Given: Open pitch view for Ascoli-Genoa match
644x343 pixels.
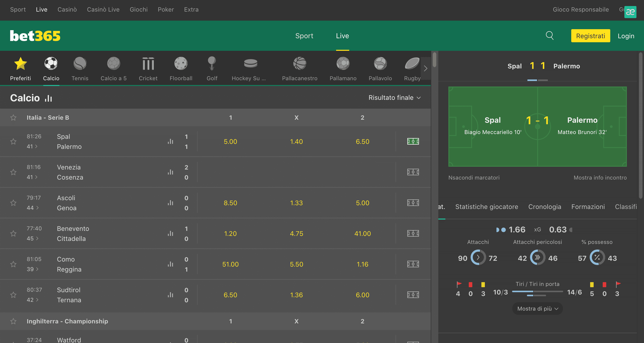Looking at the screenshot, I should (x=413, y=203).
